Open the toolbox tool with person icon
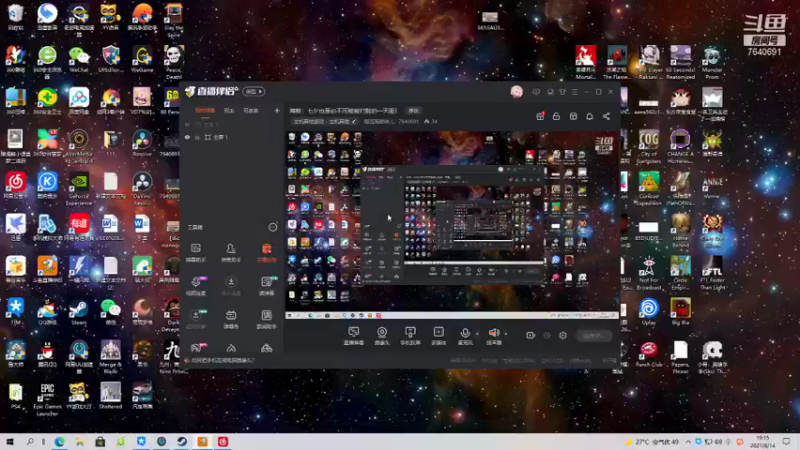Viewport: 800px width, 450px height. coord(231,252)
